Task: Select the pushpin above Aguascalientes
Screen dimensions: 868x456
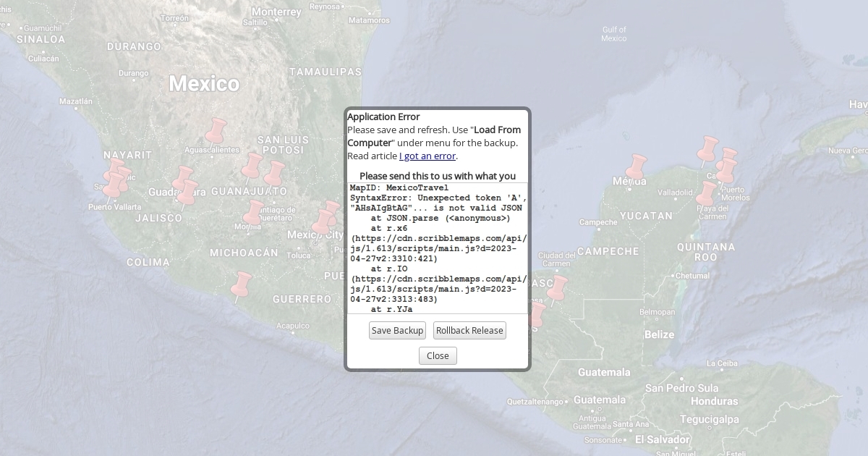Action: point(215,133)
